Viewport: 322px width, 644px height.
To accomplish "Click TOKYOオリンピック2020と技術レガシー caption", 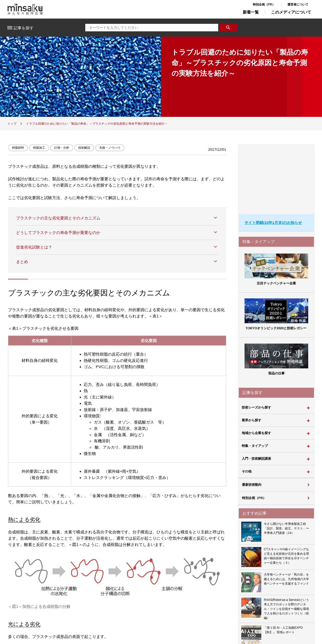I will tap(276, 328).
